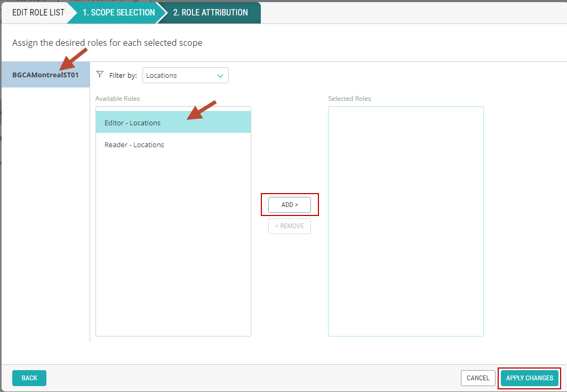The image size is (567, 392).
Task: Click the Filter by dropdown chevron arrow
Action: [x=220, y=76]
